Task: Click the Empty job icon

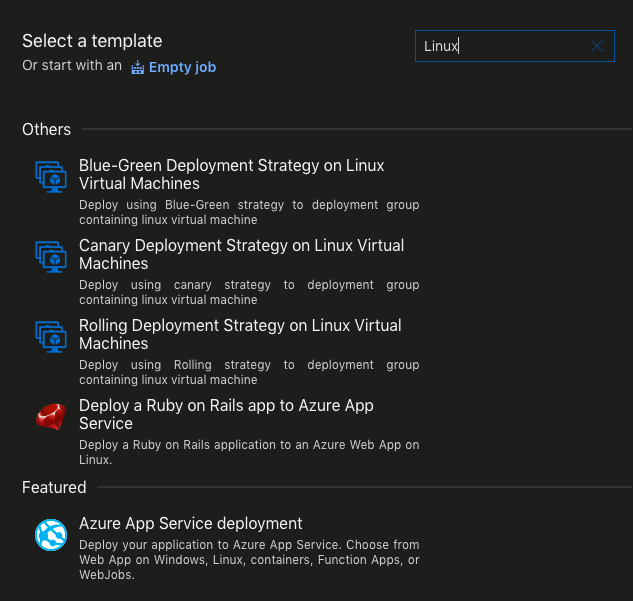Action: coord(138,67)
